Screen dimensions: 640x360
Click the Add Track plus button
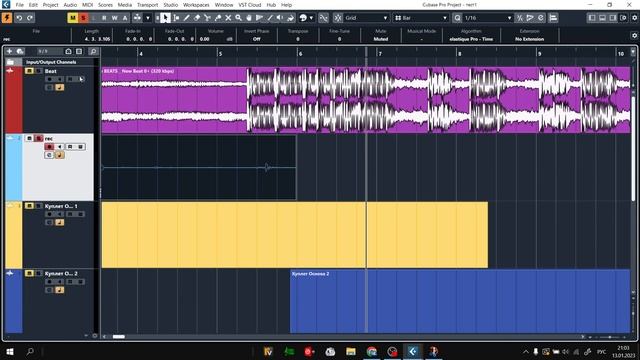click(9, 51)
